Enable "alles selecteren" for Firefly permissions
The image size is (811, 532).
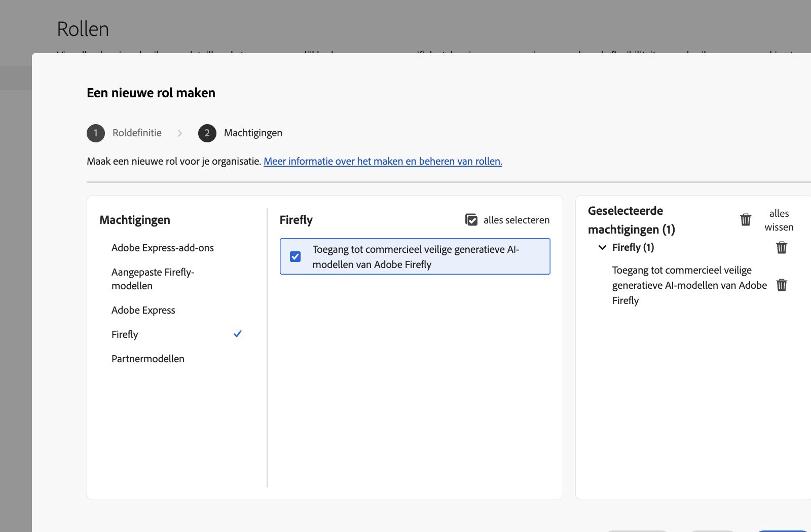(x=516, y=220)
